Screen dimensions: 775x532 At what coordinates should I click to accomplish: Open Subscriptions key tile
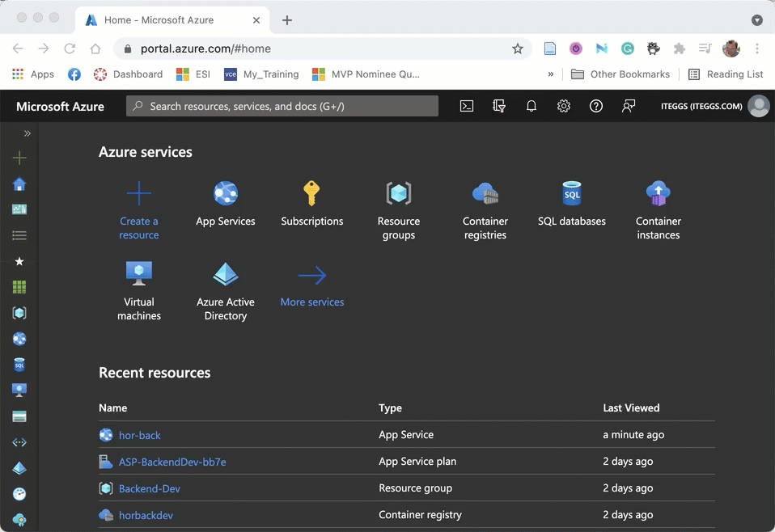pyautogui.click(x=312, y=204)
